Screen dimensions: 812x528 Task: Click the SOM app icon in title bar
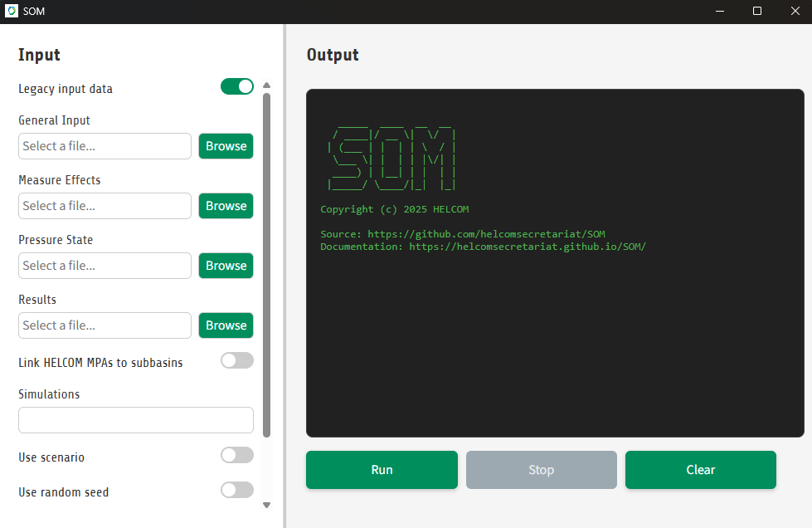pyautogui.click(x=12, y=11)
